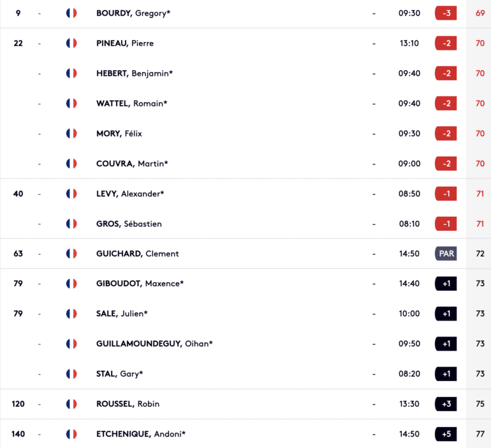Click the flag icon next to PINEAU, Pierre
The image size is (491, 448).
coord(71,43)
